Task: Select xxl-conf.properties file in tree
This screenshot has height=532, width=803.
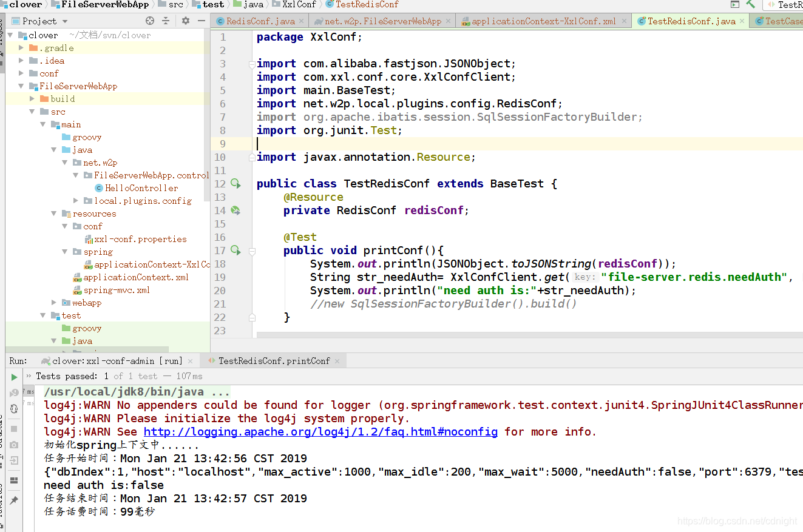Action: click(x=135, y=239)
